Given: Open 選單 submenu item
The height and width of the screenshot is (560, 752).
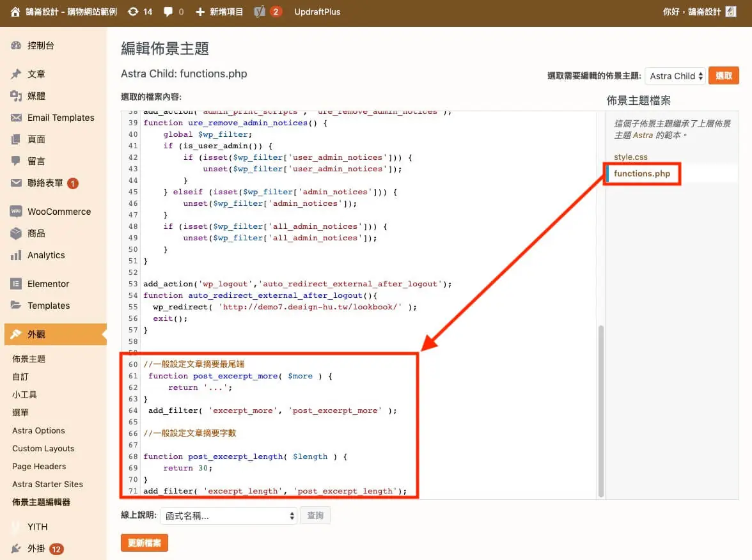Looking at the screenshot, I should point(20,412).
